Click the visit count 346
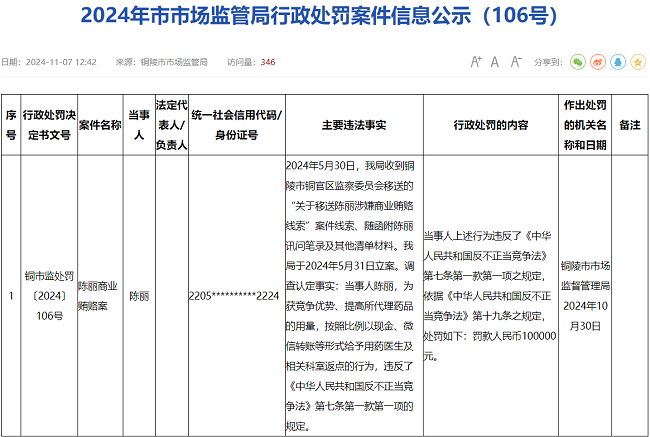Screen dimensions: 650x437 click(x=268, y=62)
